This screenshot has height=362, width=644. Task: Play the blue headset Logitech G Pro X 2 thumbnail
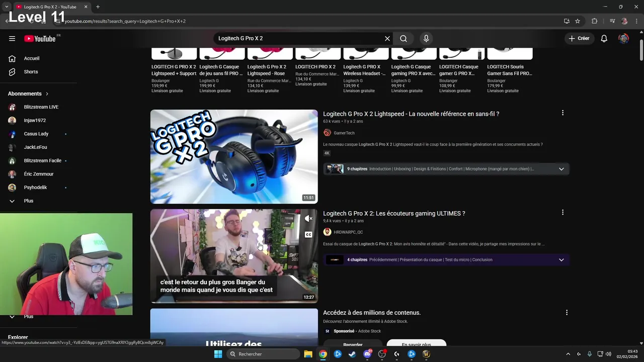(x=234, y=156)
